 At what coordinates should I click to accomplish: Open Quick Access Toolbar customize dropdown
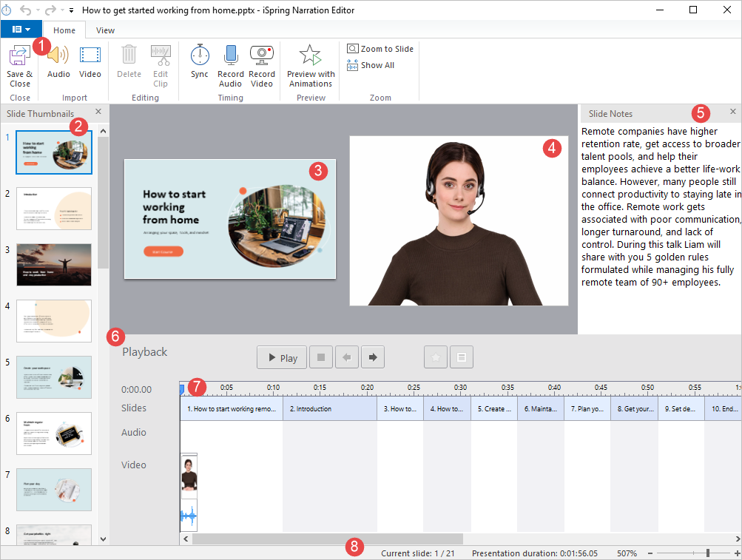pos(71,11)
